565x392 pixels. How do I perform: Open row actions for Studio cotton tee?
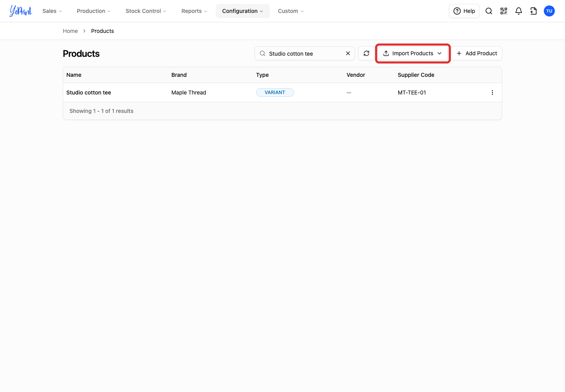[492, 93]
